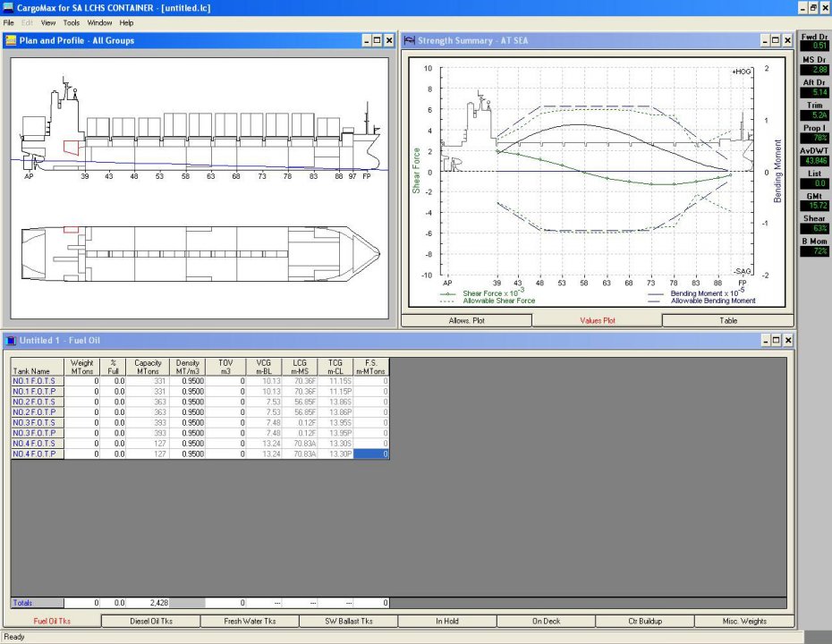
Task: Click the Aft Dr readout value
Action: pos(814,92)
